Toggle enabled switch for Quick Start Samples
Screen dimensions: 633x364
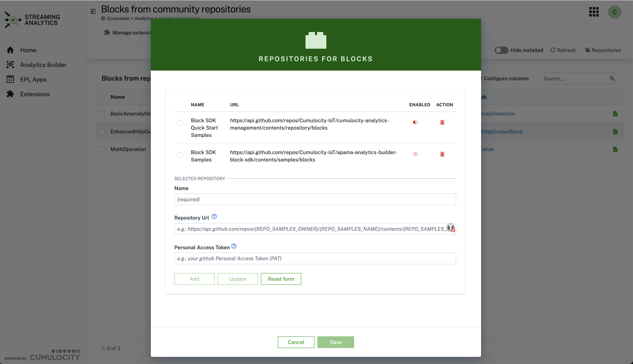(415, 122)
